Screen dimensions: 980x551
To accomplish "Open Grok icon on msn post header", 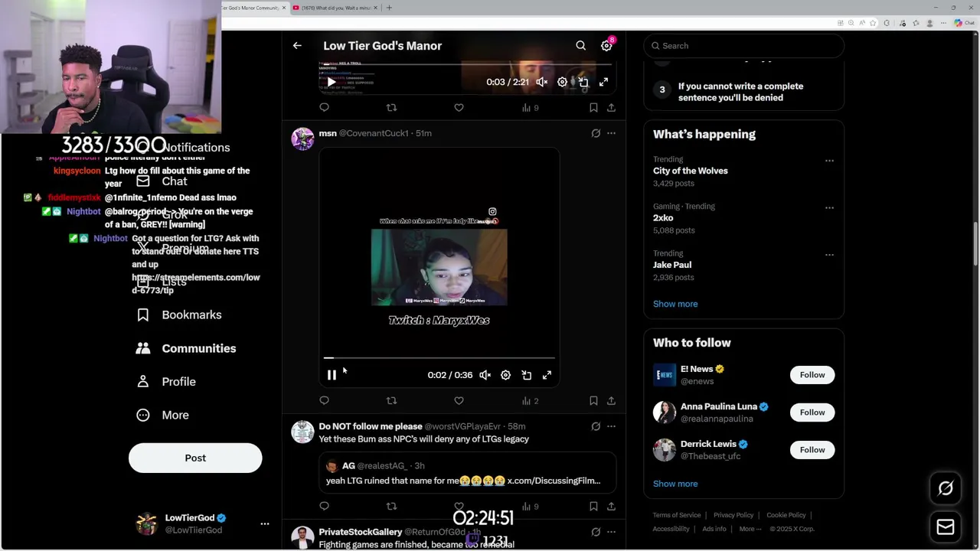I will (596, 133).
